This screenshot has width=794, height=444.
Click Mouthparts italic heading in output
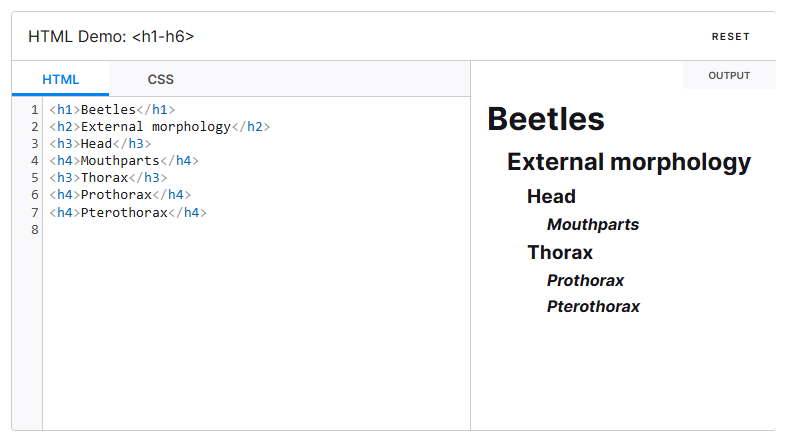click(592, 225)
